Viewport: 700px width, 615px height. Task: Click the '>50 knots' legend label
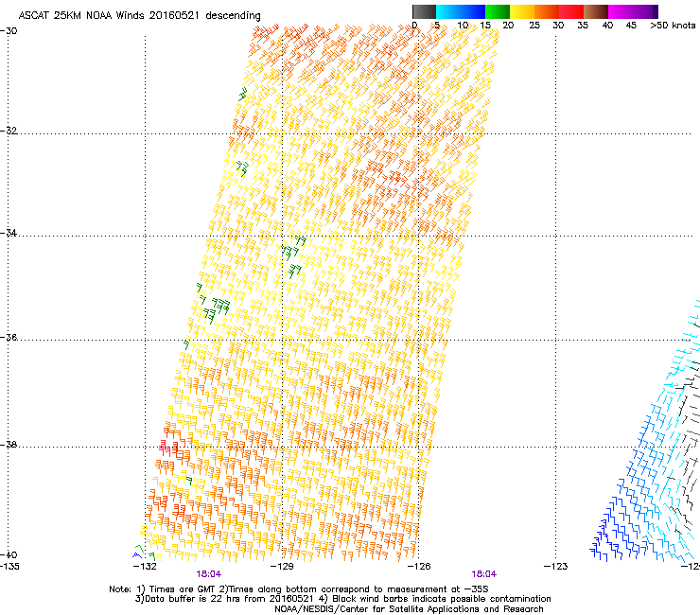[x=673, y=25]
